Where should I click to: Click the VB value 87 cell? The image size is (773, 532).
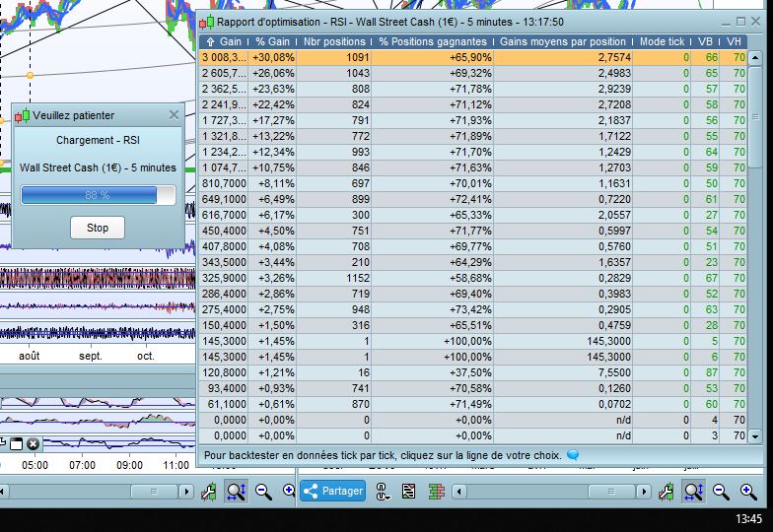pos(705,372)
